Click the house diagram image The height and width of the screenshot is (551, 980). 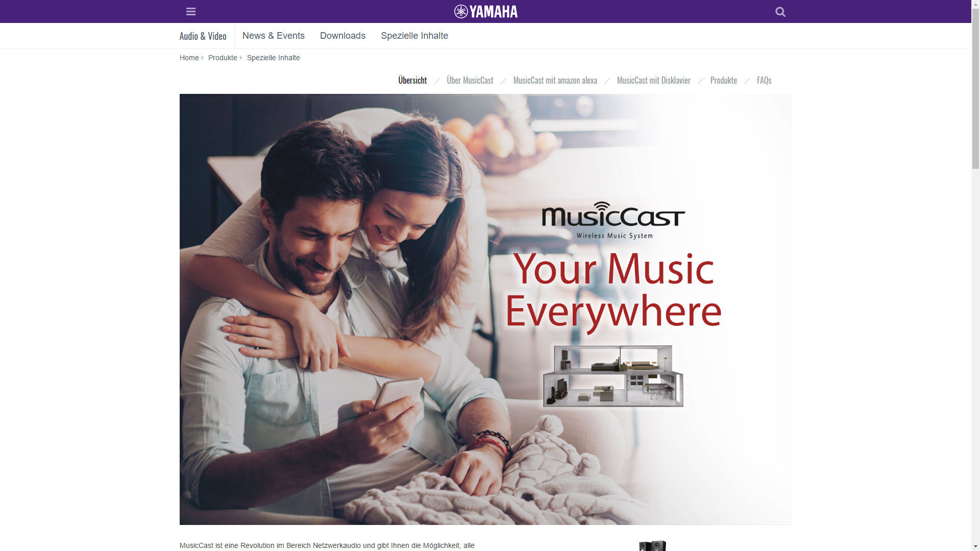tap(613, 376)
